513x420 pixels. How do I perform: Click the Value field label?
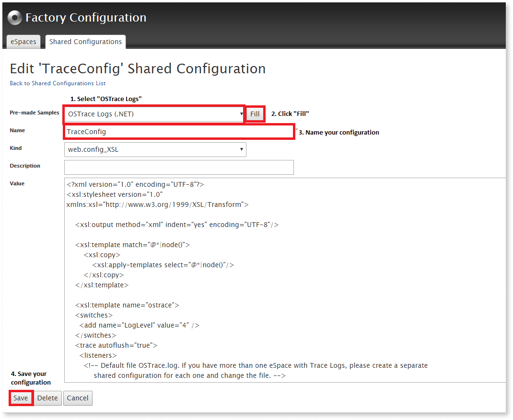coord(17,183)
